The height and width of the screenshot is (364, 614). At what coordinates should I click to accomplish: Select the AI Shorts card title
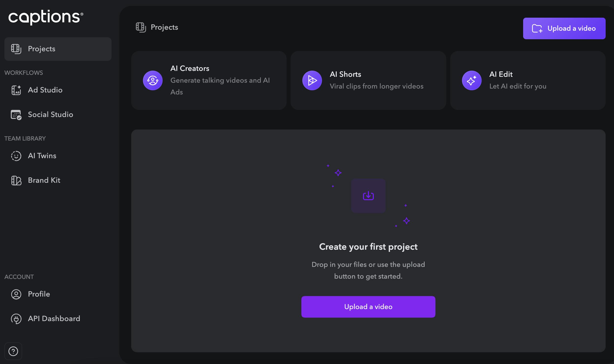tap(345, 74)
